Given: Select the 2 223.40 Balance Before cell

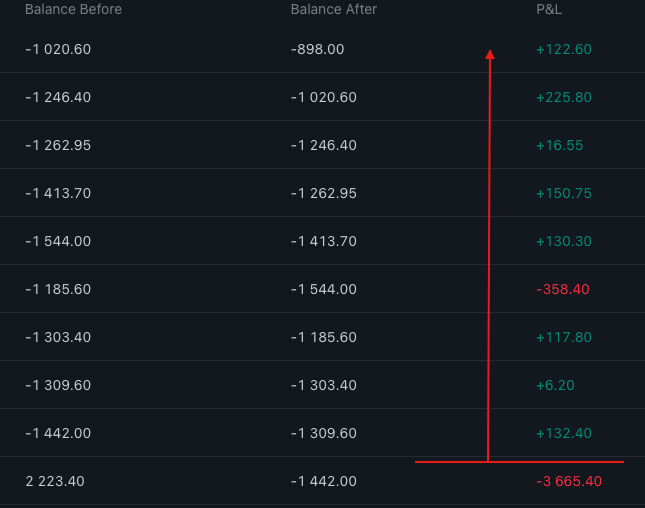Looking at the screenshot, I should coord(55,481).
